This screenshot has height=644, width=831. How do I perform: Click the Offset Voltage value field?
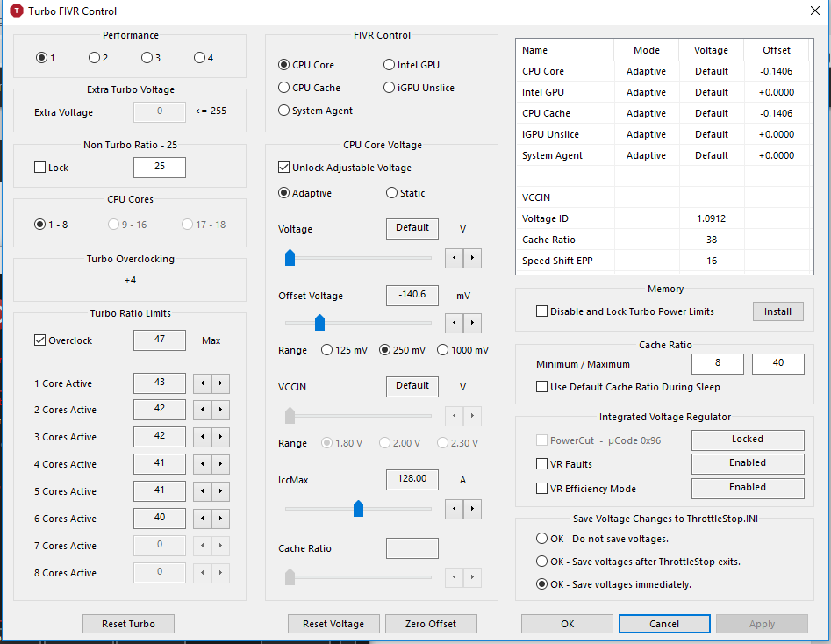412,295
